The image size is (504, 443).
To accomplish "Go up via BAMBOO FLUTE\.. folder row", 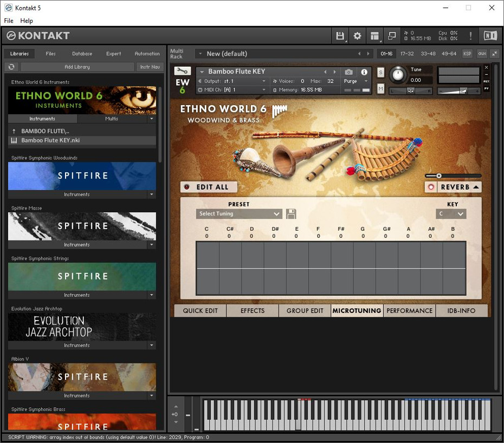I will pyautogui.click(x=82, y=131).
